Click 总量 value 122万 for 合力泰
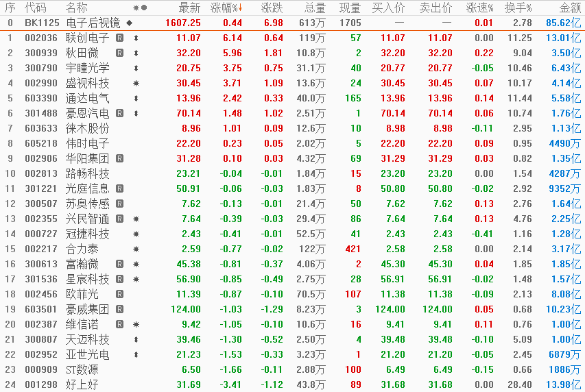The image size is (585, 392). 312,249
